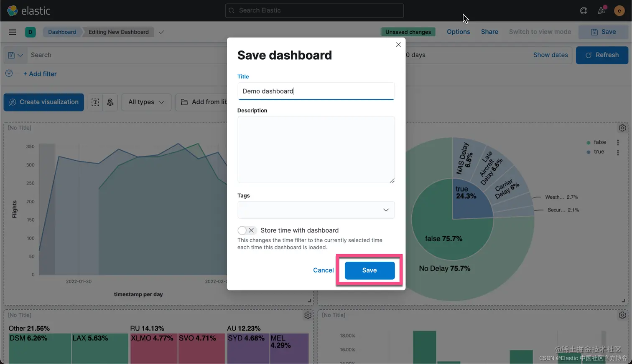This screenshot has height=364, width=632.
Task: Click Add from library button
Action: tap(201, 102)
